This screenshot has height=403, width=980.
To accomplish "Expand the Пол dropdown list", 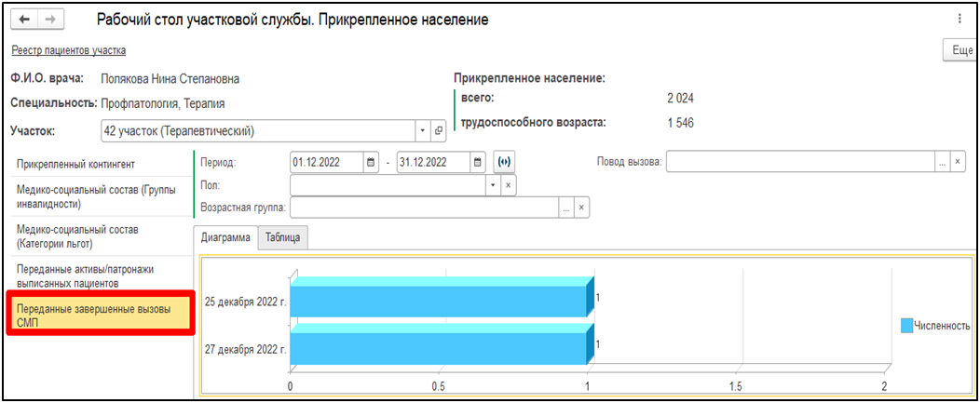I will (x=492, y=185).
